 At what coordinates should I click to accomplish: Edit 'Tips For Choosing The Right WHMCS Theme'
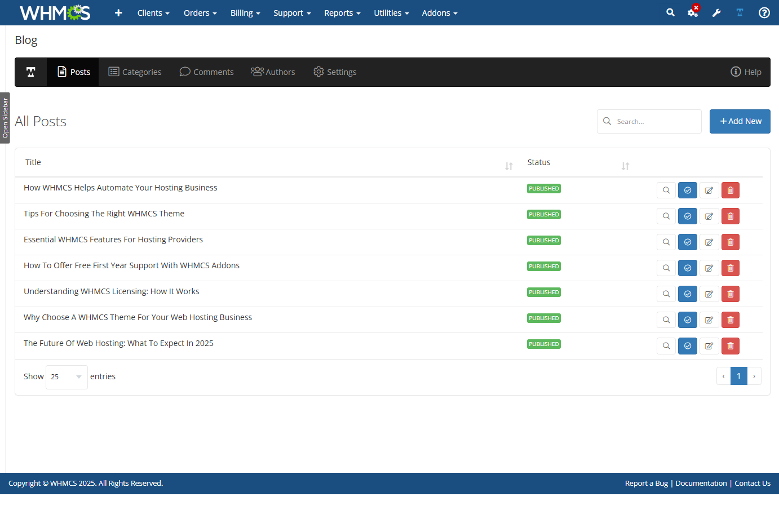coord(709,216)
